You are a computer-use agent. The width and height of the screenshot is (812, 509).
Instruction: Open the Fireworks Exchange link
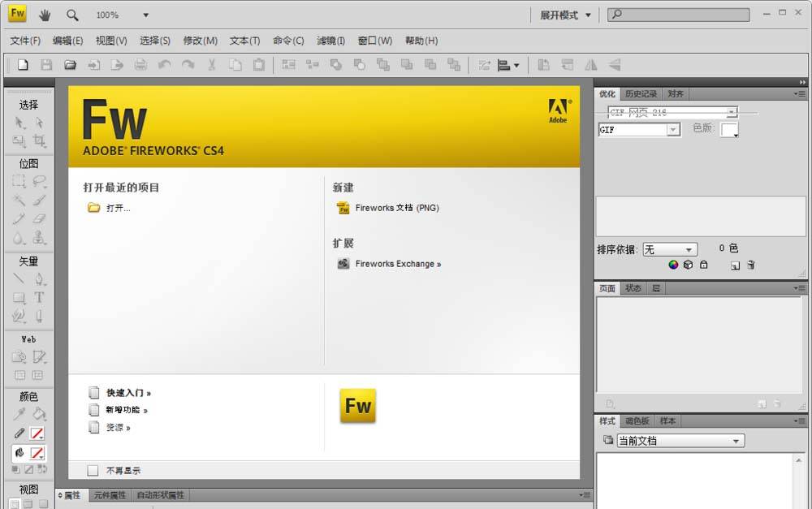pos(398,264)
